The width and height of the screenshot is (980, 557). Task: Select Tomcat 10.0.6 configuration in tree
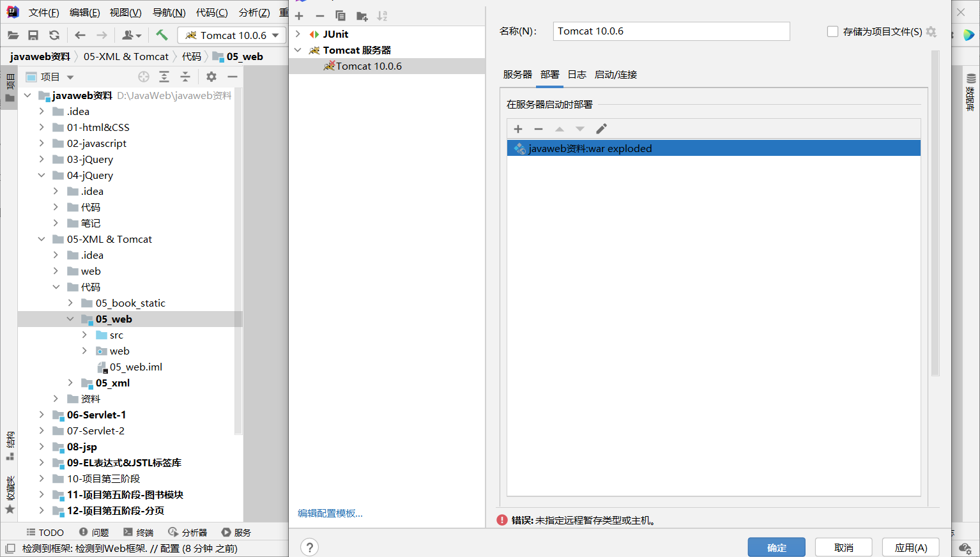(x=387, y=66)
